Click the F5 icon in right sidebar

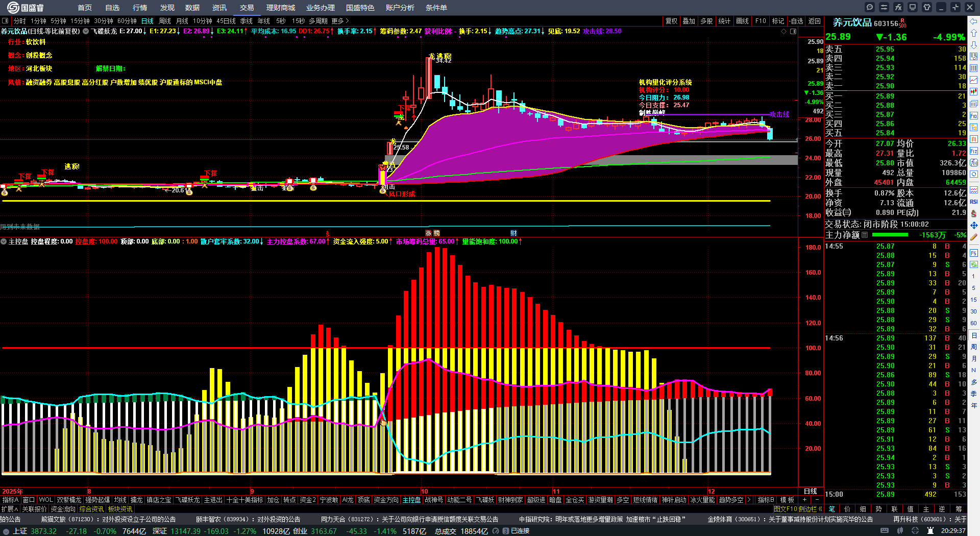click(x=974, y=253)
